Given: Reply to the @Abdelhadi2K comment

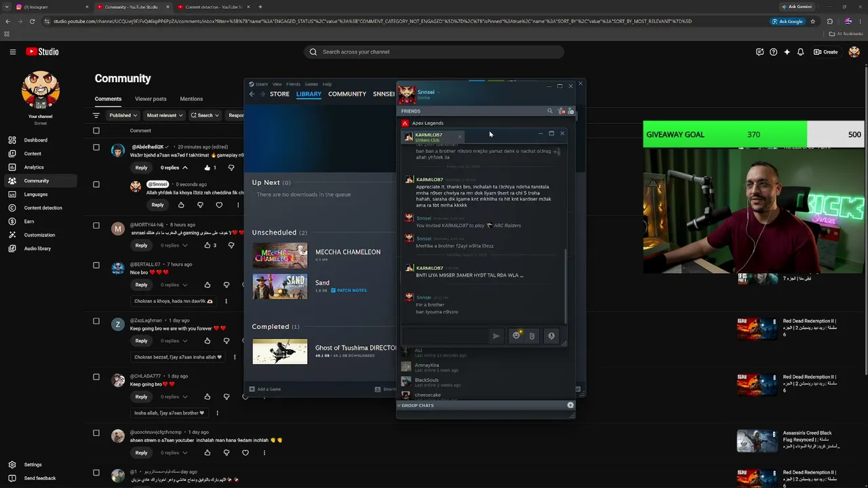Looking at the screenshot, I should coord(141,167).
